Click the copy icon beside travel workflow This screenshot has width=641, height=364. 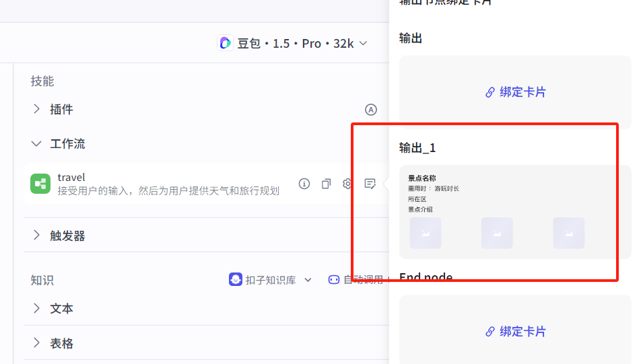[x=326, y=184]
